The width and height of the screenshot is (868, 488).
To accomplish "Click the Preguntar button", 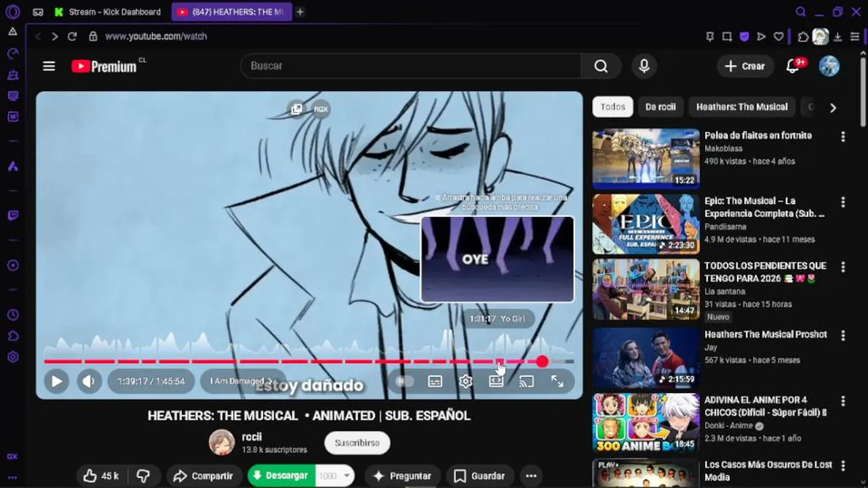I will click(x=402, y=476).
